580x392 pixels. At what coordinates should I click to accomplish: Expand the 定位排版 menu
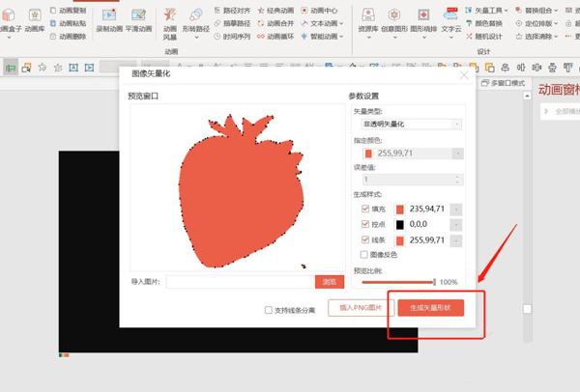(556, 23)
